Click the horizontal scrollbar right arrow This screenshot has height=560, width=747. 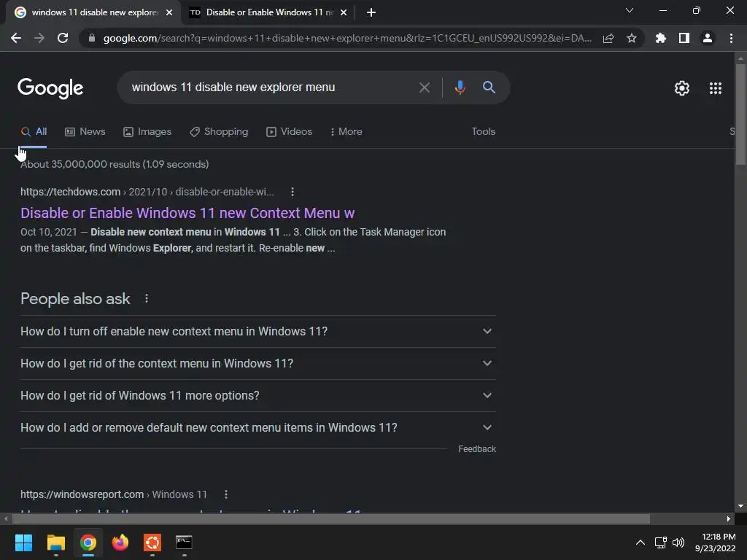tap(729, 518)
